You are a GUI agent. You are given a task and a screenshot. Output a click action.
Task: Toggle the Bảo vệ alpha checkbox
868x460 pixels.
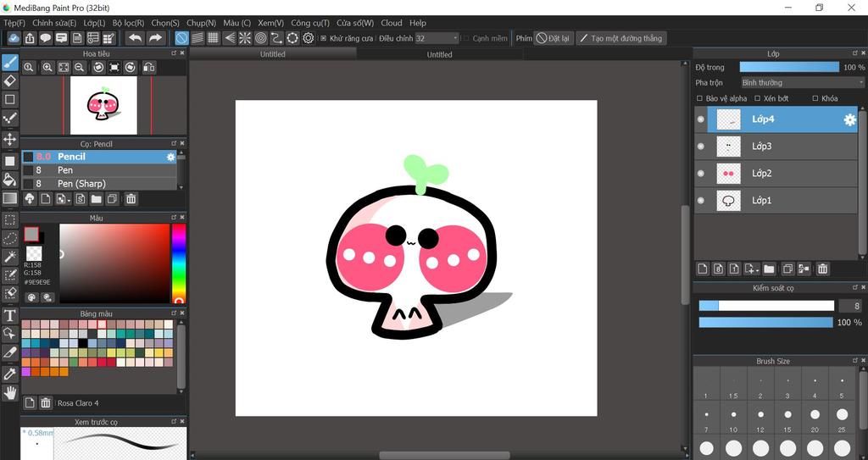pyautogui.click(x=699, y=98)
